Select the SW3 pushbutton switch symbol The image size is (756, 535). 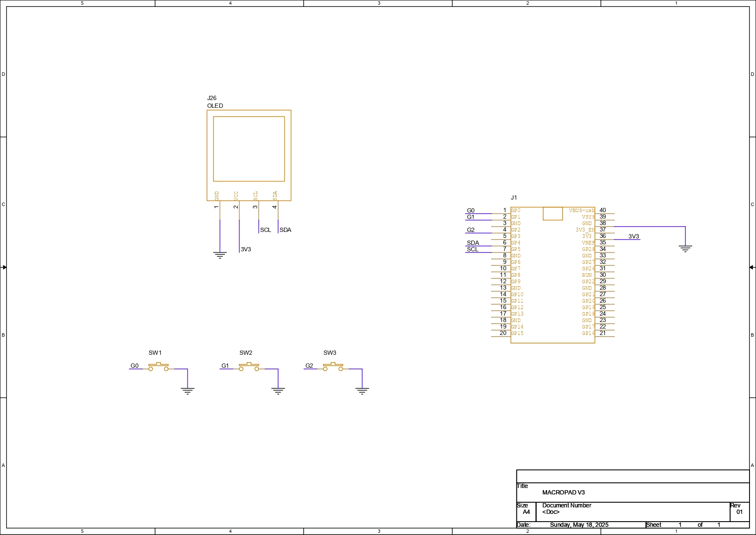(333, 367)
